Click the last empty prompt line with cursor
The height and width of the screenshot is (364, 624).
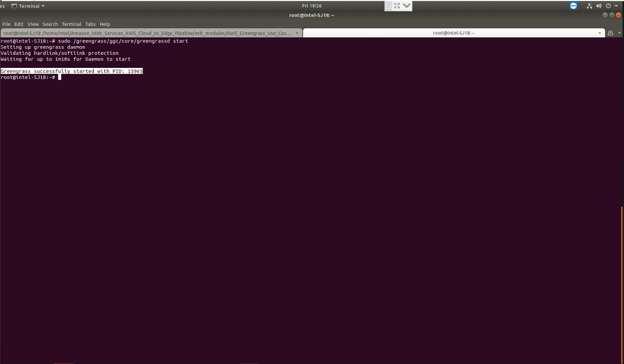coord(30,77)
